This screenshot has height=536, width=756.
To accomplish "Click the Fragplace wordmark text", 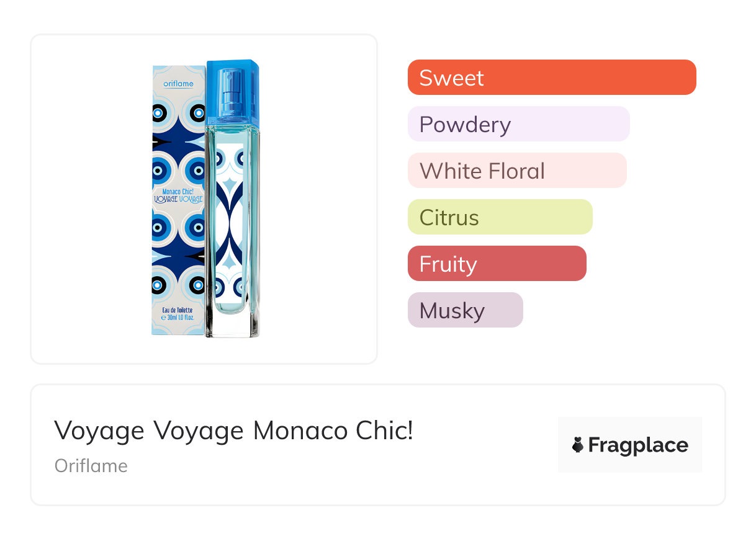I will pyautogui.click(x=638, y=445).
